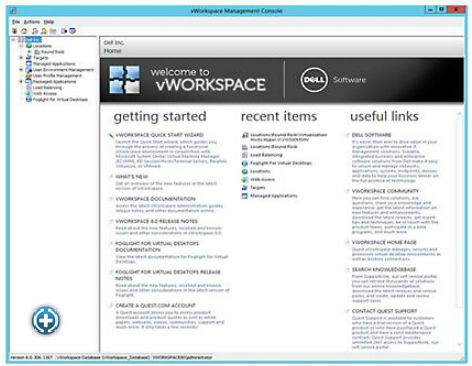Screen dimensions: 472x366
Task: Click the Packaged Applications tree icon
Action: (x=29, y=81)
